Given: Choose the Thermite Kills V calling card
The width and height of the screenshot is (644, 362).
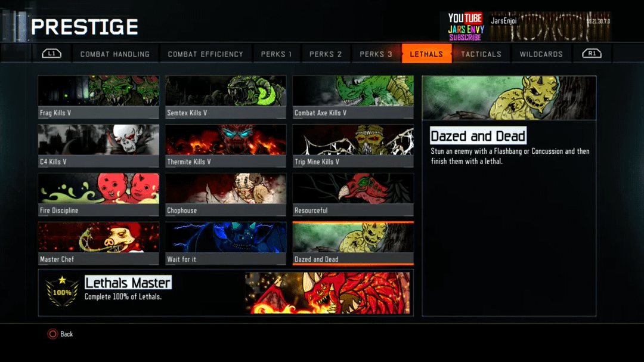Looking at the screenshot, I should [225, 146].
